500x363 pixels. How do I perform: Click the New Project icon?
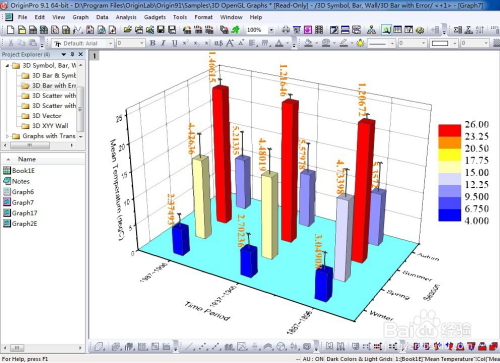click(10, 30)
